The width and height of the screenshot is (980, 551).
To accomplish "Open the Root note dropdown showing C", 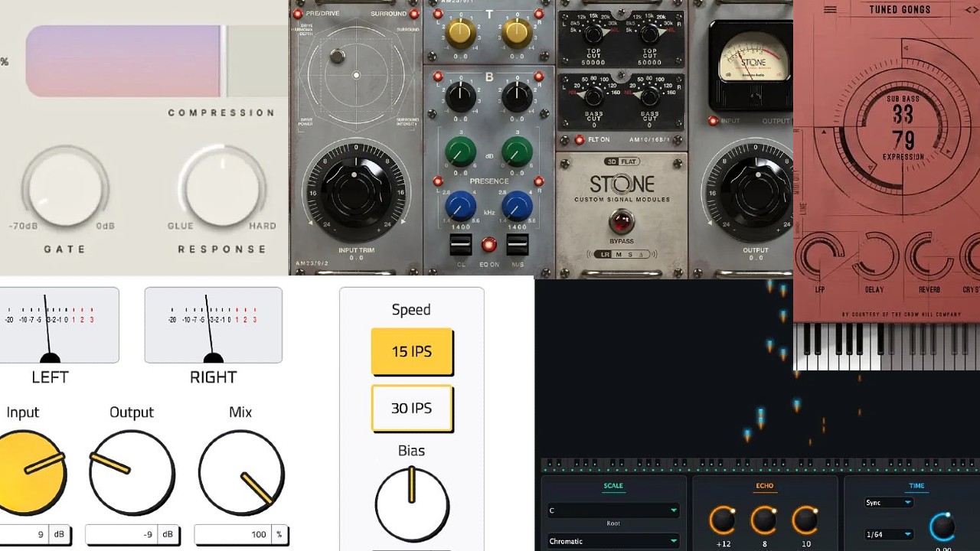I will tap(612, 510).
